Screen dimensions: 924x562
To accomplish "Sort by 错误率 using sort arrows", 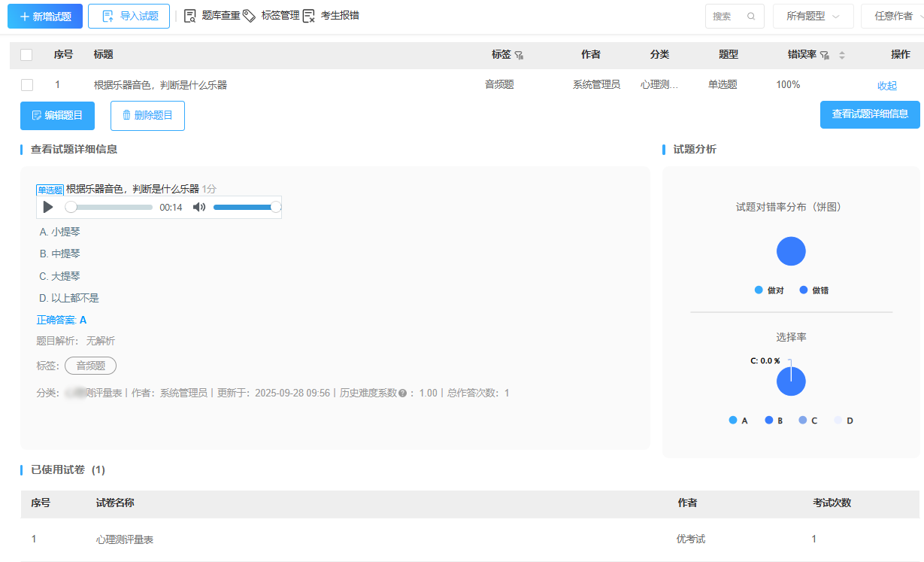I will 842,55.
